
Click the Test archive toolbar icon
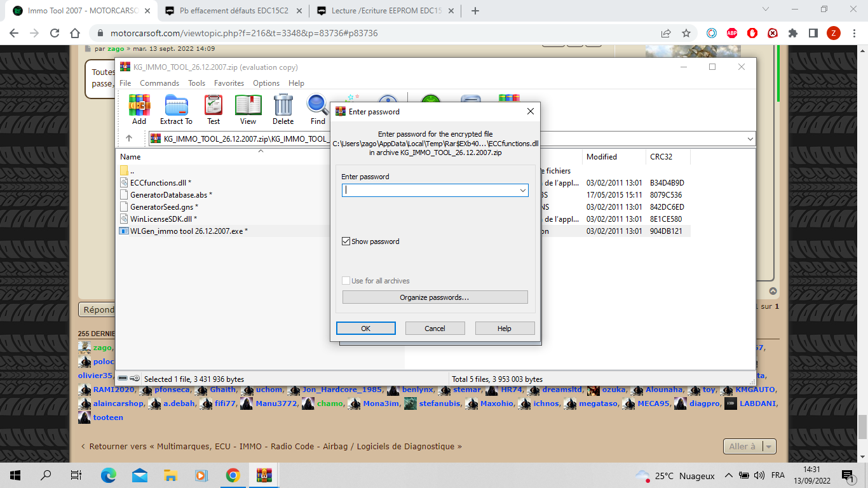click(214, 109)
